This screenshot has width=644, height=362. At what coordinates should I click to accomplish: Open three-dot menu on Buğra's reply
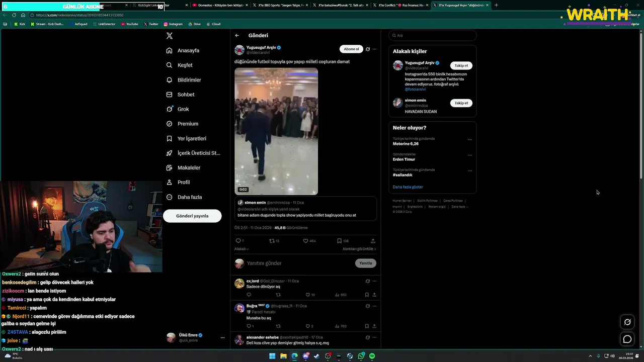[x=374, y=306]
